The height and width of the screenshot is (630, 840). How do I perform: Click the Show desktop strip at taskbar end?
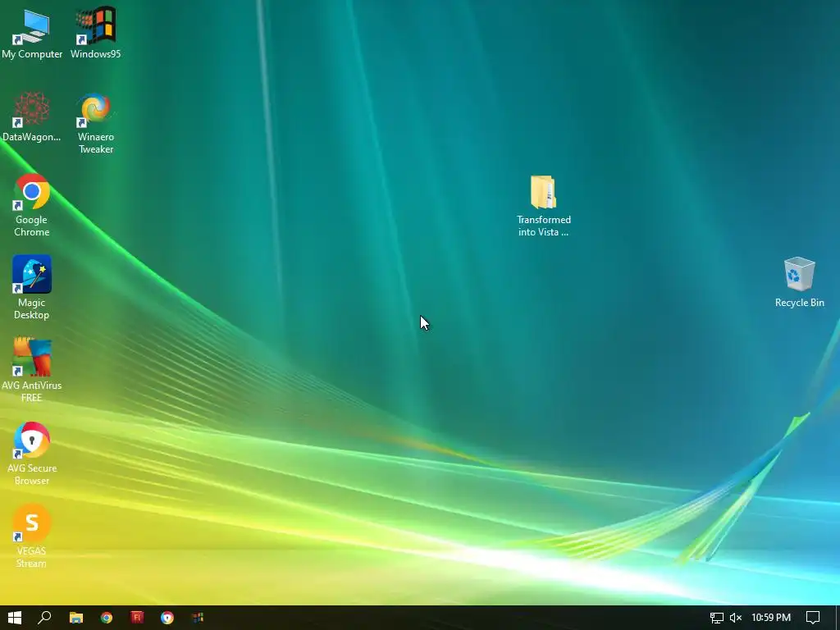click(x=838, y=618)
